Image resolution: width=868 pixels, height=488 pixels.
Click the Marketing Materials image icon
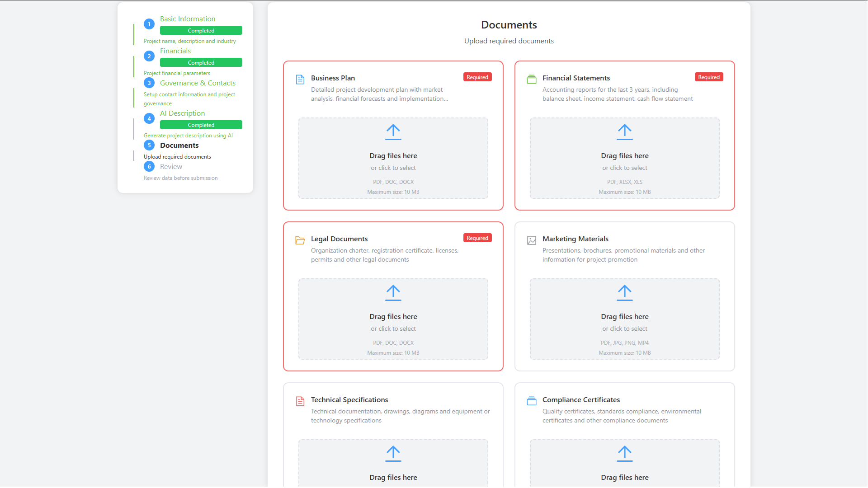click(x=531, y=239)
